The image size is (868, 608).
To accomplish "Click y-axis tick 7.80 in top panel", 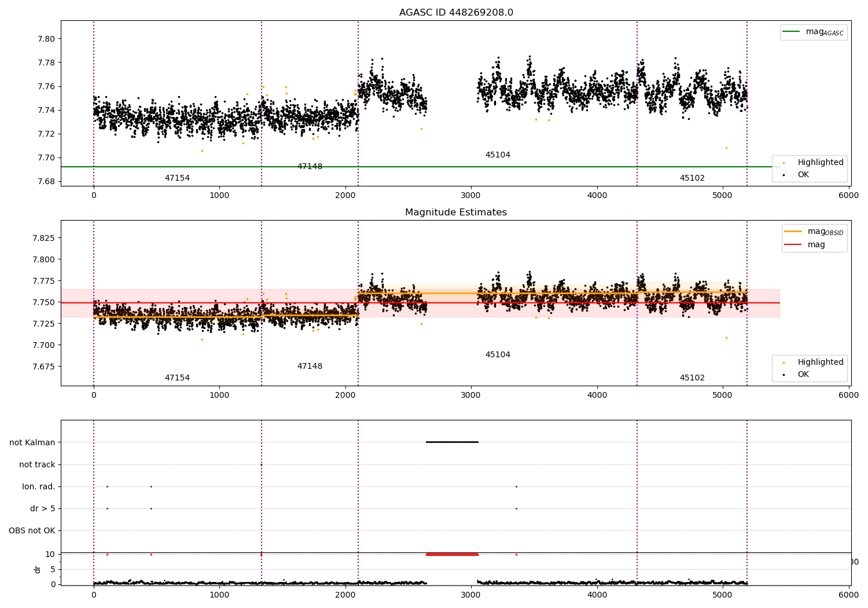I will pos(46,39).
